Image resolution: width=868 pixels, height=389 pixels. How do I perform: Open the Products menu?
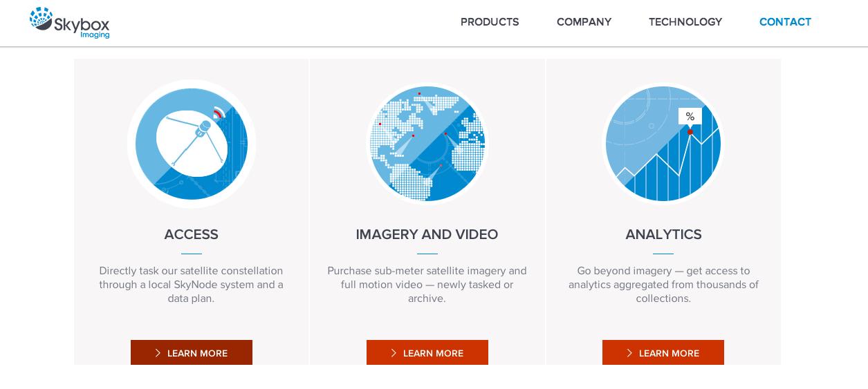(490, 22)
